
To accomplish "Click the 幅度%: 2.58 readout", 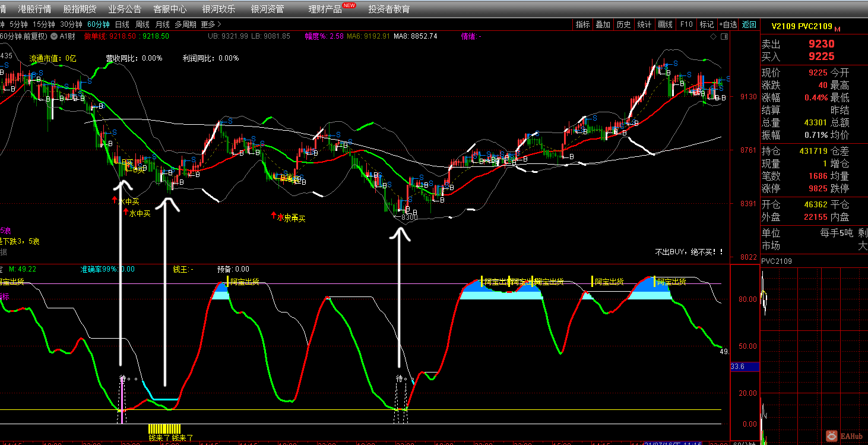I will 324,36.
